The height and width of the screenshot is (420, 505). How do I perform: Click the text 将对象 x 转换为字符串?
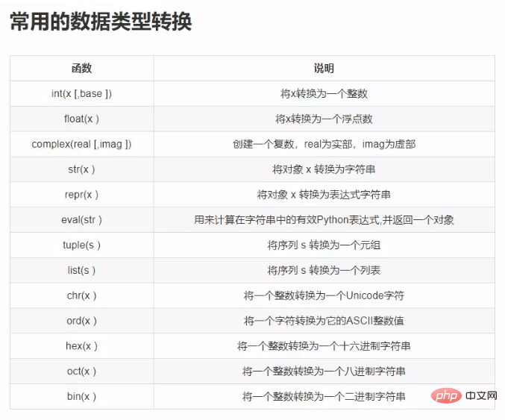(x=324, y=169)
